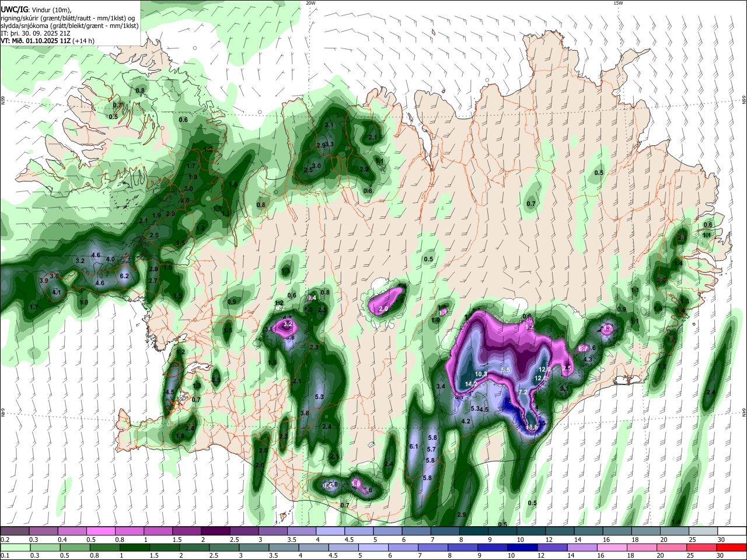Click the 4.1 value in the far west
747x560 pixels.
(x=57, y=292)
